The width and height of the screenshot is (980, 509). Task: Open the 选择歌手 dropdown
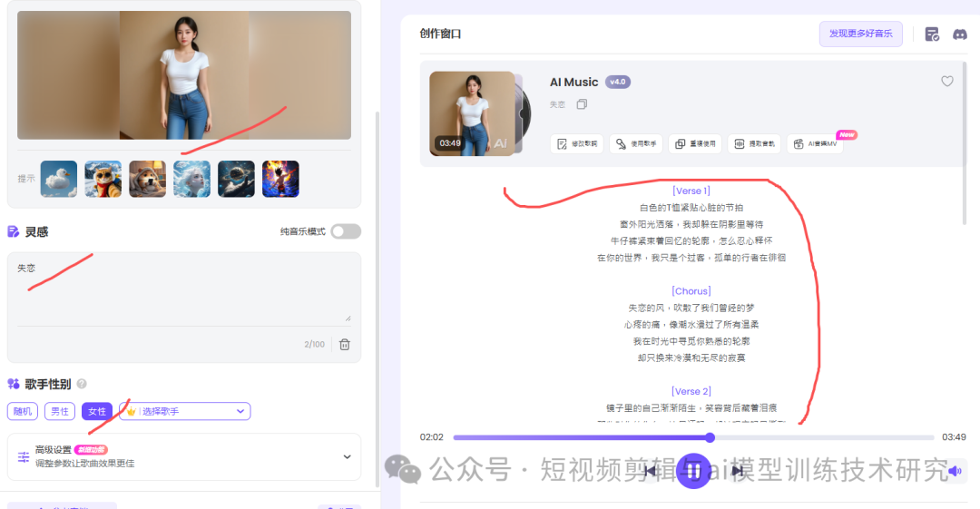(x=185, y=411)
